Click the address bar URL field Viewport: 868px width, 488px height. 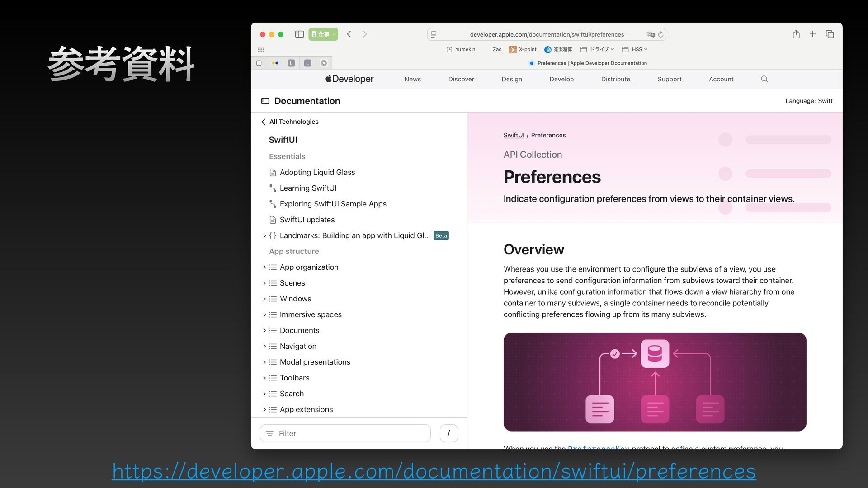point(547,34)
